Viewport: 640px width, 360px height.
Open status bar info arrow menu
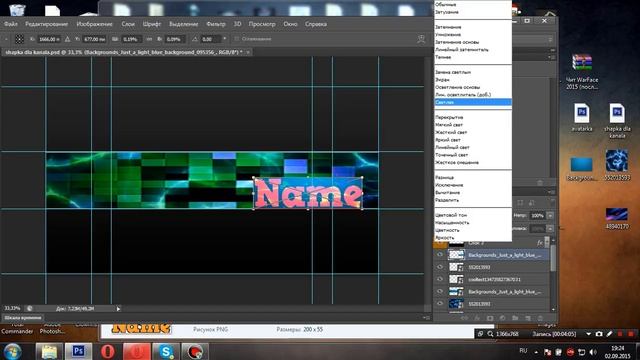coord(118,309)
